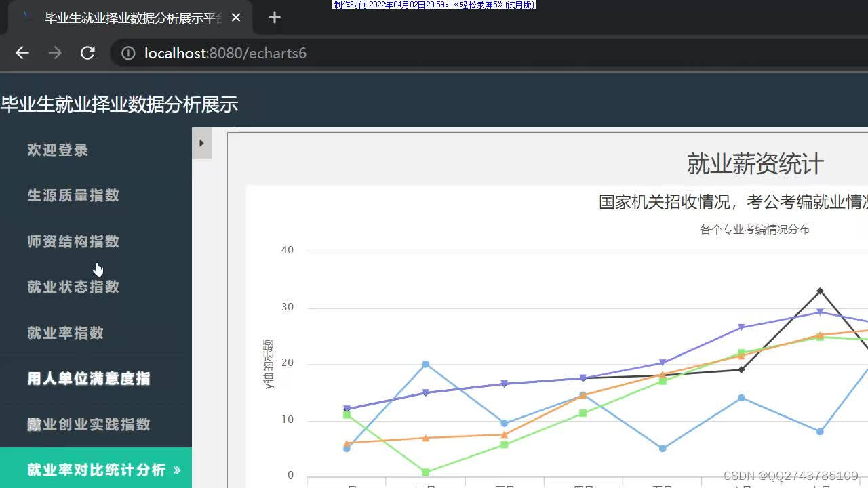Open 师资结构指数 menu item
The height and width of the screenshot is (488, 868).
pyautogui.click(x=73, y=241)
